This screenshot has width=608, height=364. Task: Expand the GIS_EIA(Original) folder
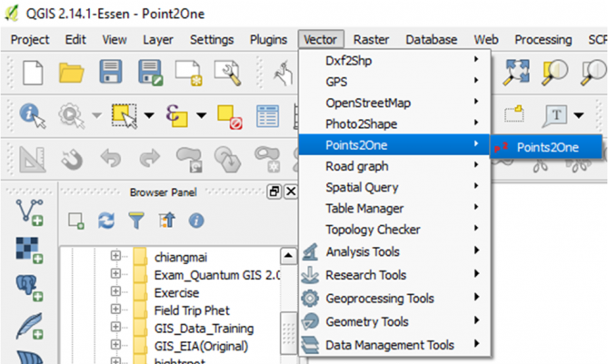(x=115, y=345)
